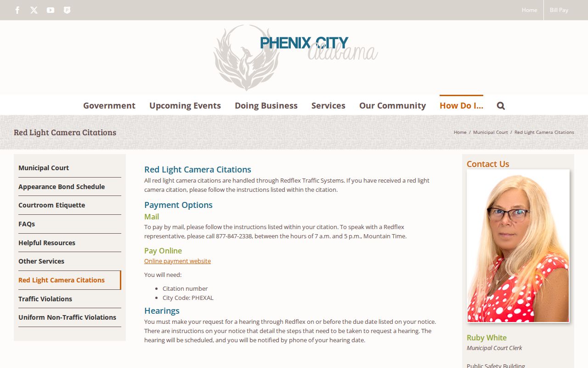Open Uniform Non-Traffic Violations link
The image size is (588, 368).
(70, 317)
